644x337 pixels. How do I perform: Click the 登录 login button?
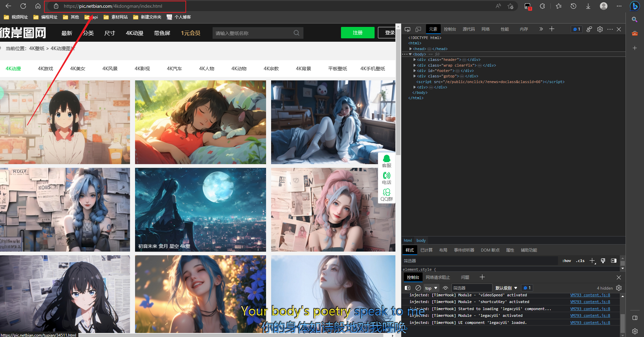coord(387,33)
